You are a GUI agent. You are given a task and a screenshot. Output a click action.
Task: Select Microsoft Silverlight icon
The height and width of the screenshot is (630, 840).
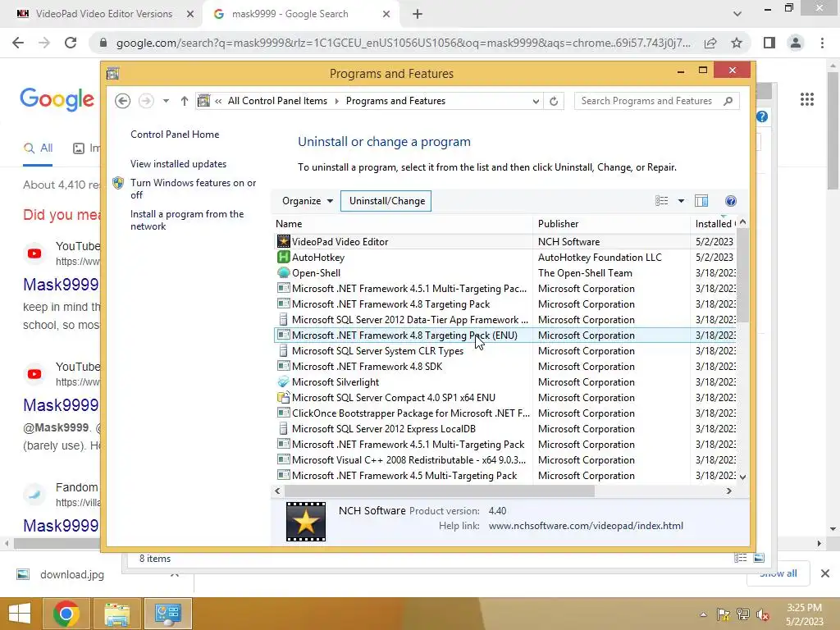coord(283,382)
